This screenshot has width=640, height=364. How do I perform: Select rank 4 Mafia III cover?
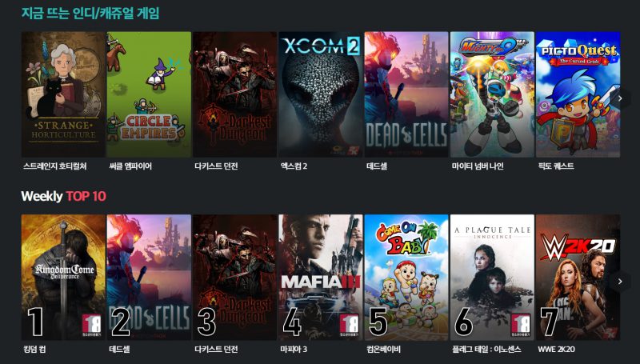pos(321,277)
